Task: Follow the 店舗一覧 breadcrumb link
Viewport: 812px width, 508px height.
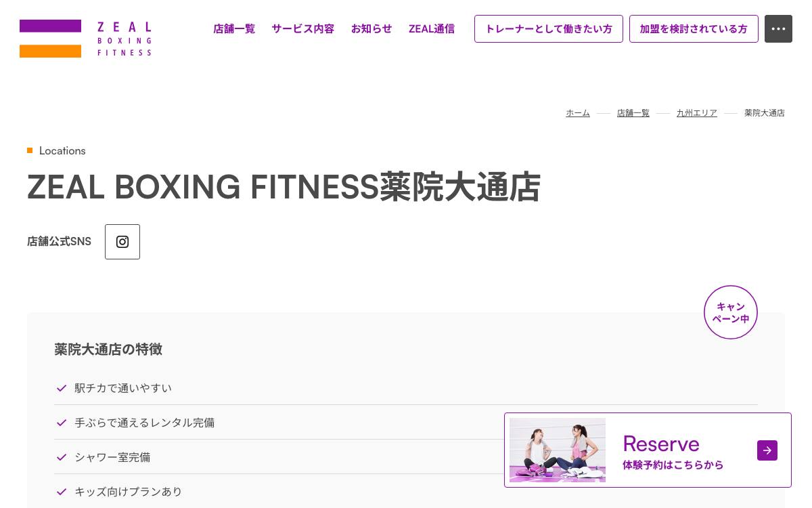Action: click(633, 113)
